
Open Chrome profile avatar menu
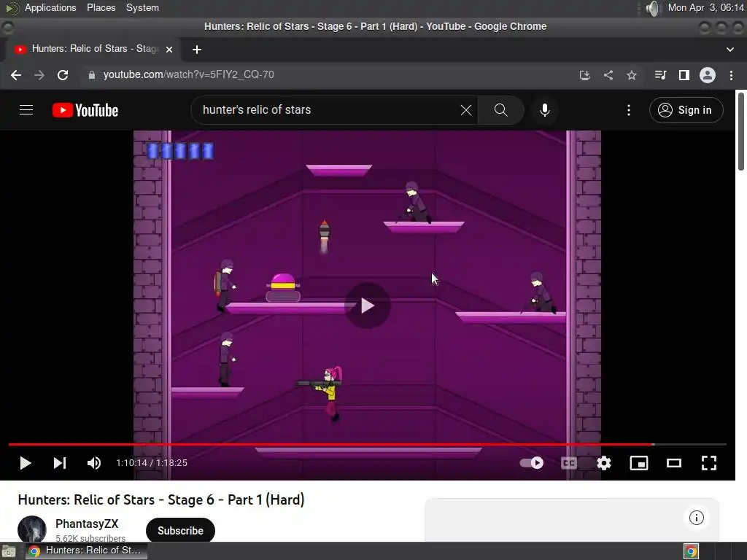point(708,75)
